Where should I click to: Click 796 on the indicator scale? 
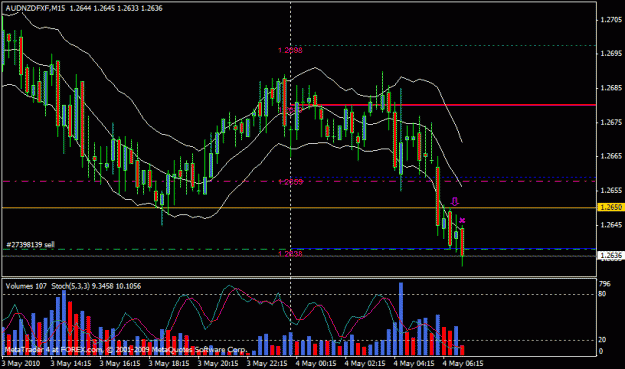click(605, 284)
